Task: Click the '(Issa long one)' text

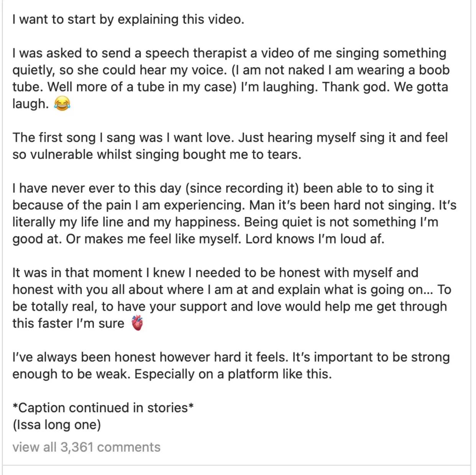Action: point(57,424)
